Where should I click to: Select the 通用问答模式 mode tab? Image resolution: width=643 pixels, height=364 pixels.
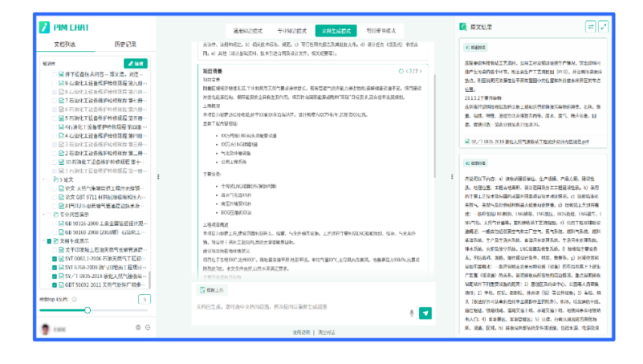coord(248,31)
